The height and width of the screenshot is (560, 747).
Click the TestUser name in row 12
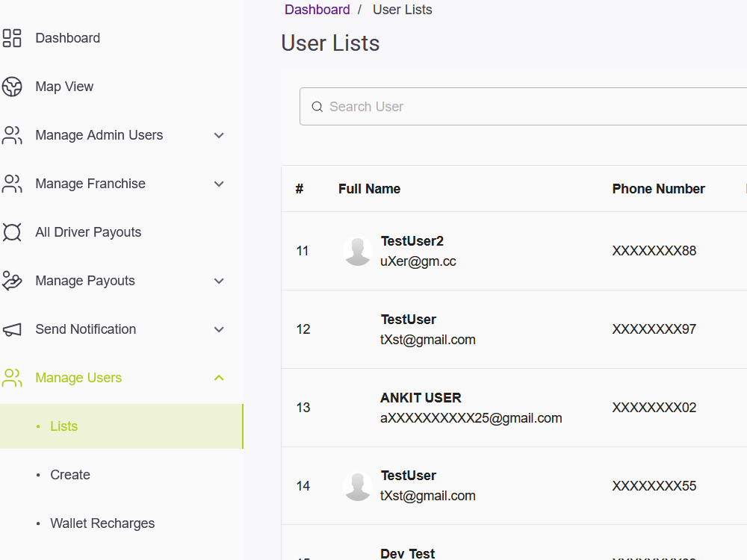[409, 320]
